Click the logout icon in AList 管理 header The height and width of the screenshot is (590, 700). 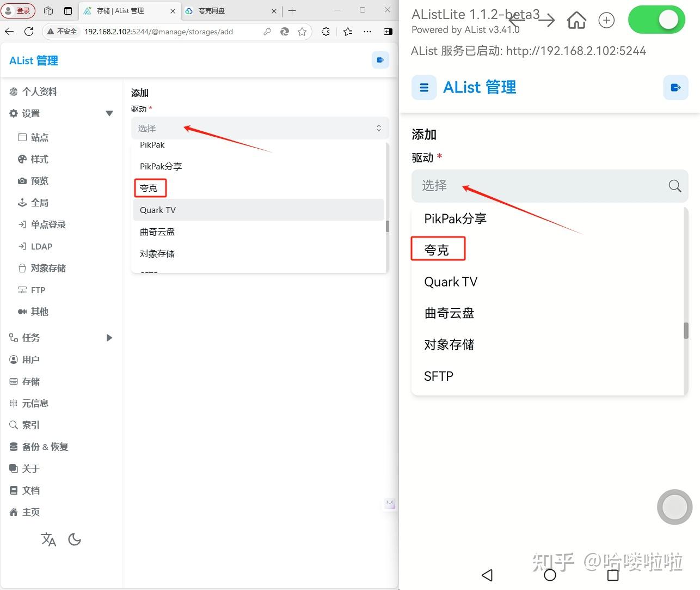tap(380, 60)
